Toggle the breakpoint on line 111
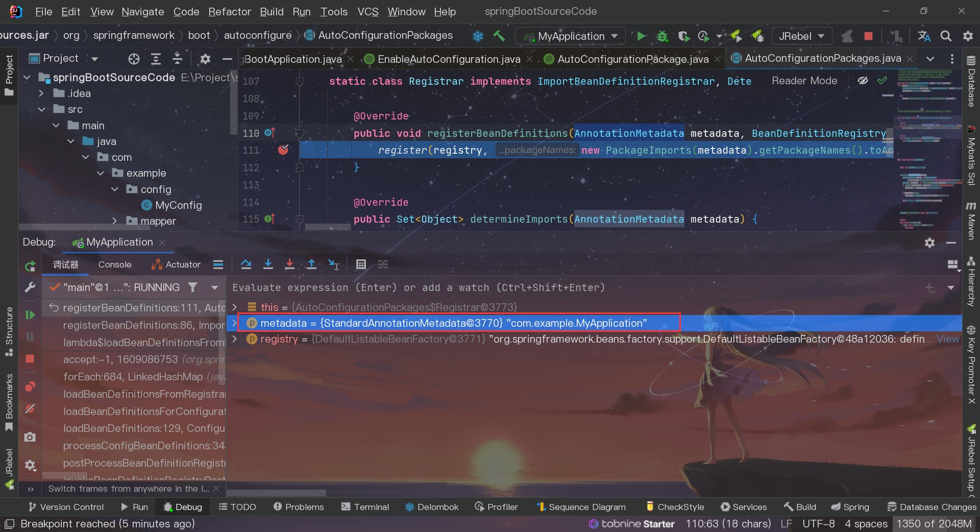980x532 pixels. pos(283,150)
